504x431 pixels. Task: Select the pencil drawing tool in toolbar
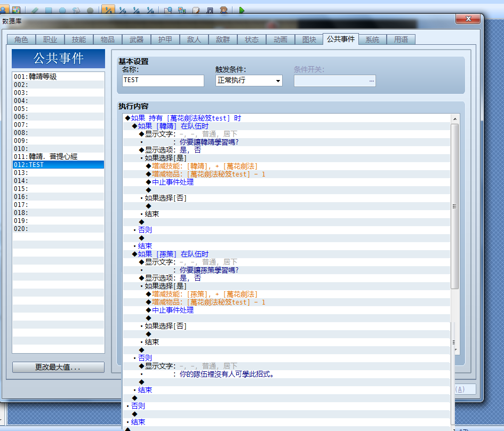(35, 10)
